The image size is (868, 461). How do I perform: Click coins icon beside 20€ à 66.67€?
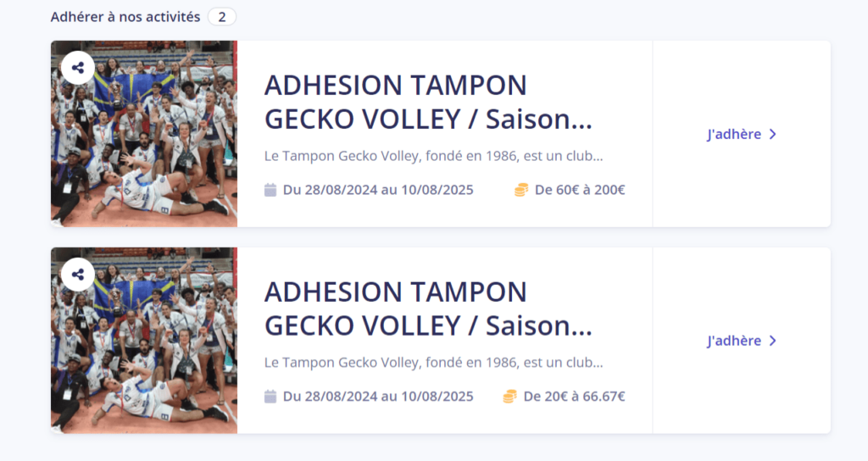[x=509, y=397]
